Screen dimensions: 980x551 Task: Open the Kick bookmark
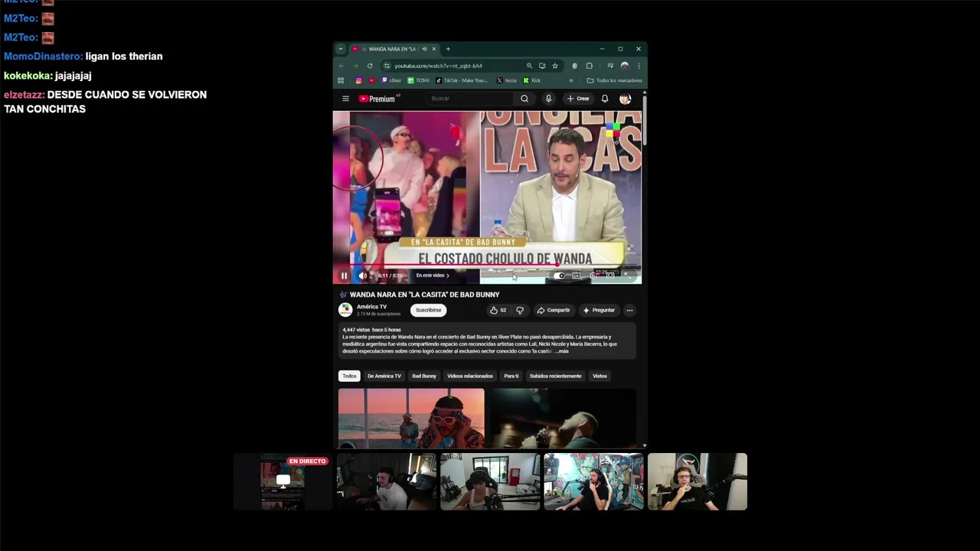tap(531, 80)
